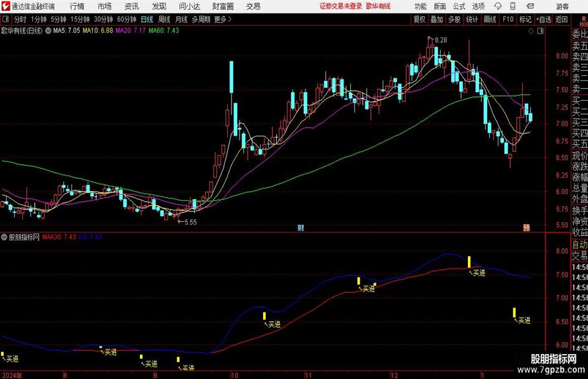Open the 选项 menu
Viewport: 588px width, 379px height.
pos(478,6)
